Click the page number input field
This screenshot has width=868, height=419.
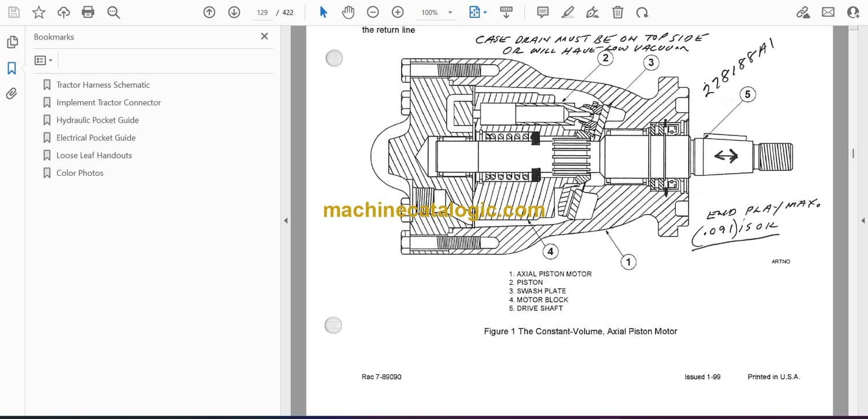pyautogui.click(x=262, y=12)
